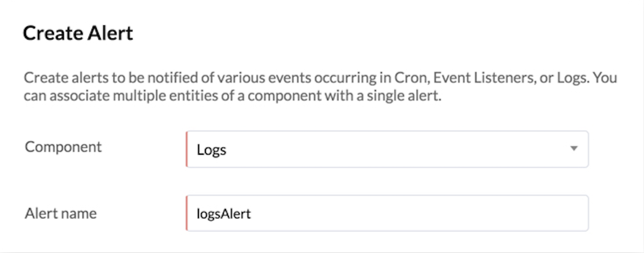The width and height of the screenshot is (644, 253).
Task: Click the Create Alert heading
Action: coord(78,33)
